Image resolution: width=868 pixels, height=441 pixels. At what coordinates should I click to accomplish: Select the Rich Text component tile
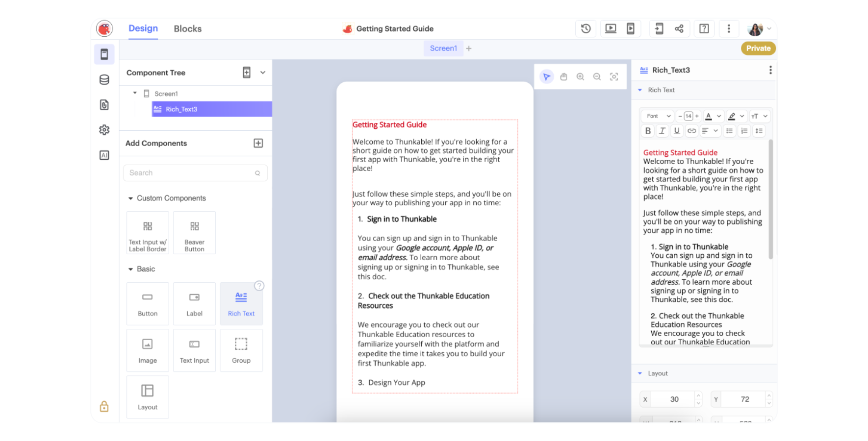[241, 304]
